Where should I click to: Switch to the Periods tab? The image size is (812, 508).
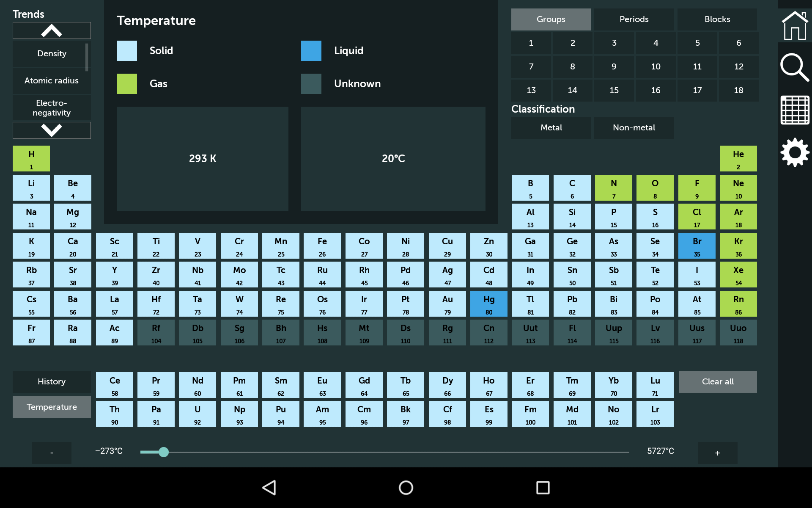634,19
